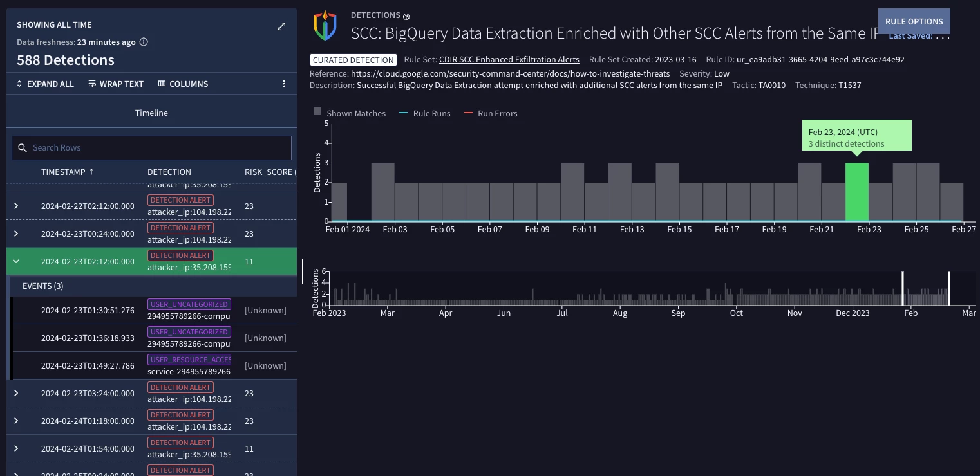Open the expand panel diagonal arrows icon

coord(281,26)
